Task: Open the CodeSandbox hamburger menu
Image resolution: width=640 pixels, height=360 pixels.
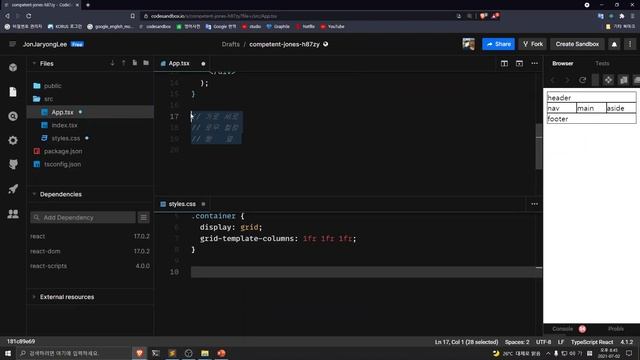Action: coord(12,44)
